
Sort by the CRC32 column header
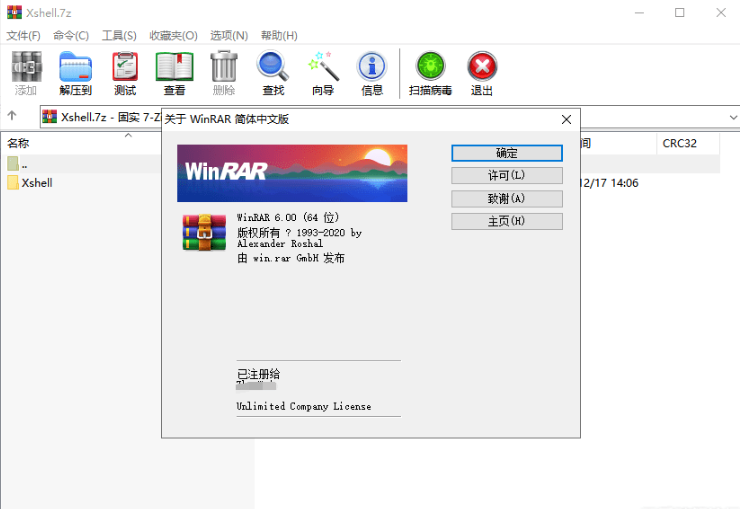680,143
